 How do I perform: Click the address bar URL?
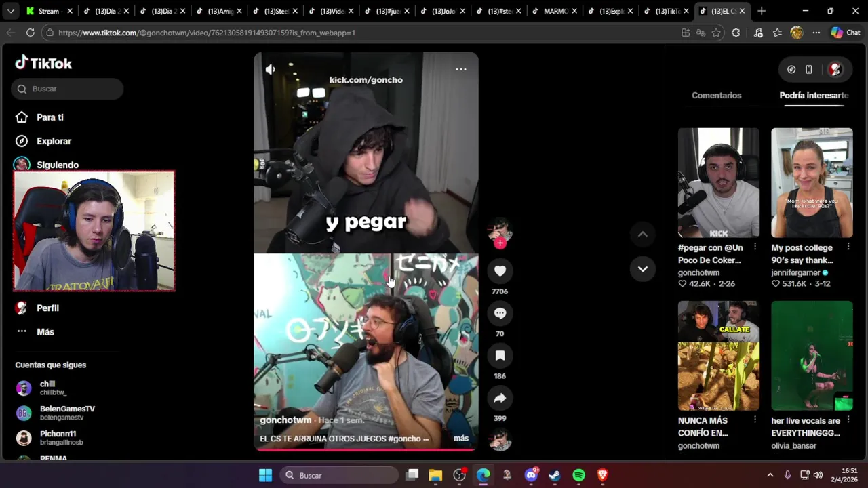[x=206, y=33]
